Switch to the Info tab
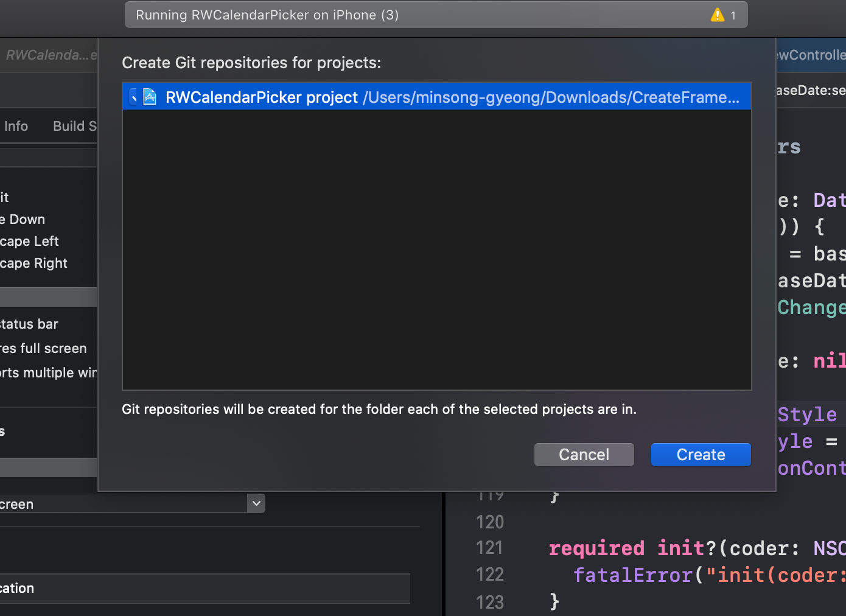 point(16,126)
